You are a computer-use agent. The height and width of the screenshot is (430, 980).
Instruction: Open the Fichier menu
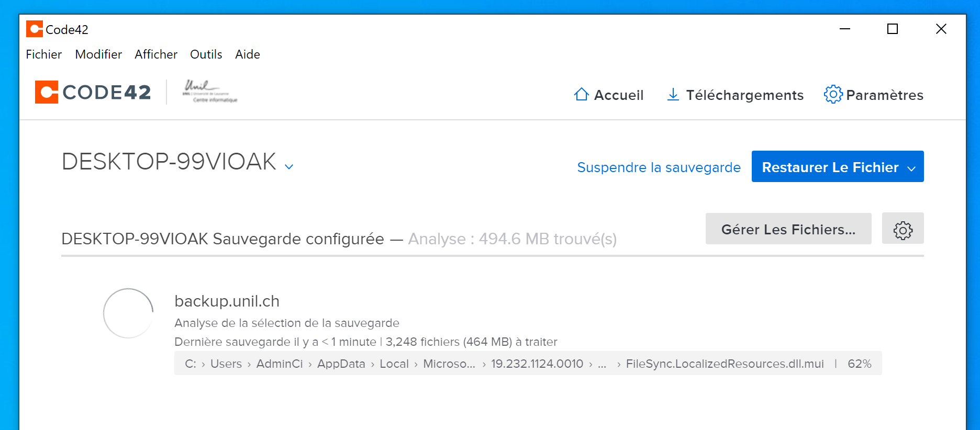tap(43, 54)
